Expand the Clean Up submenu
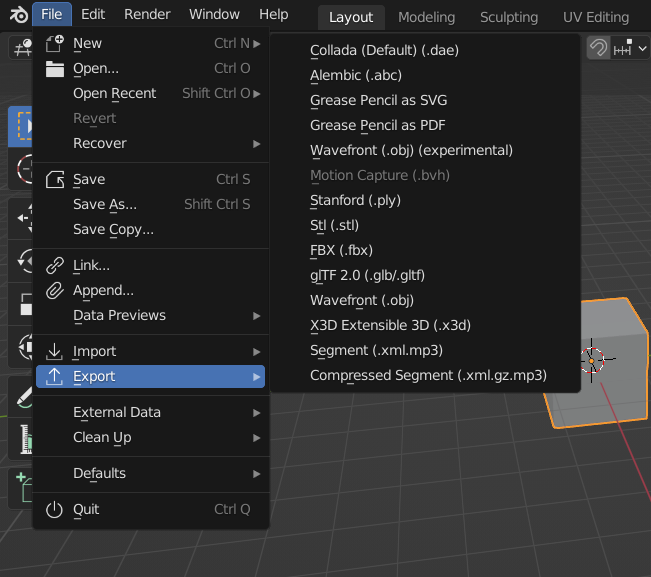Viewport: 651px width, 577px height. point(150,438)
